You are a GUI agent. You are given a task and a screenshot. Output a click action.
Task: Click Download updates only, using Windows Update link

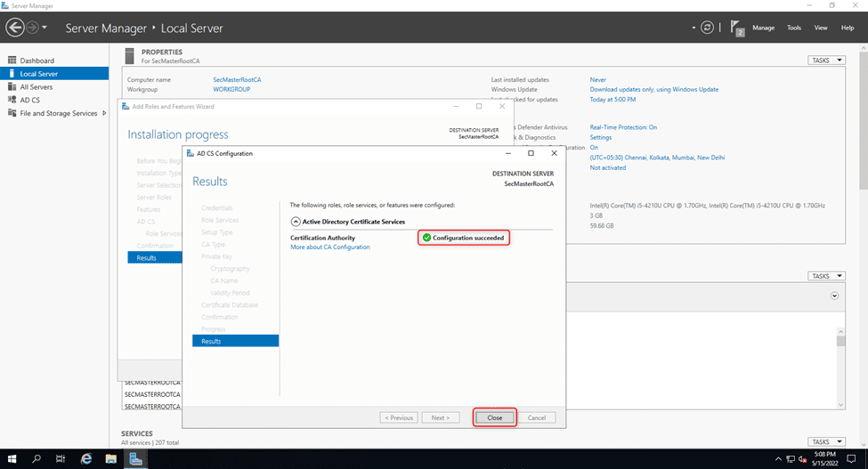[x=653, y=89]
